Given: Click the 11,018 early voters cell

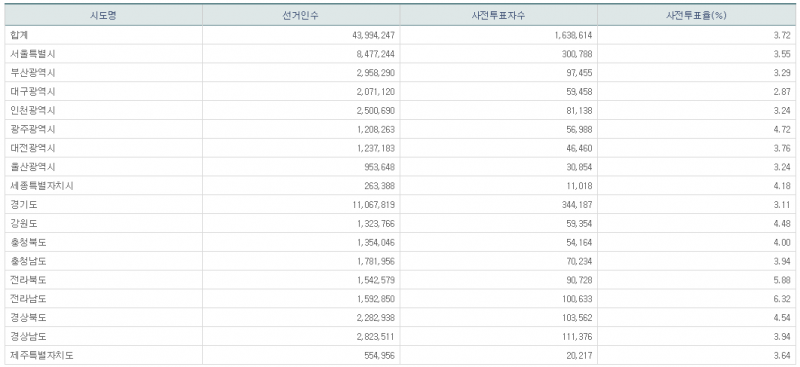Looking at the screenshot, I should (x=580, y=186).
